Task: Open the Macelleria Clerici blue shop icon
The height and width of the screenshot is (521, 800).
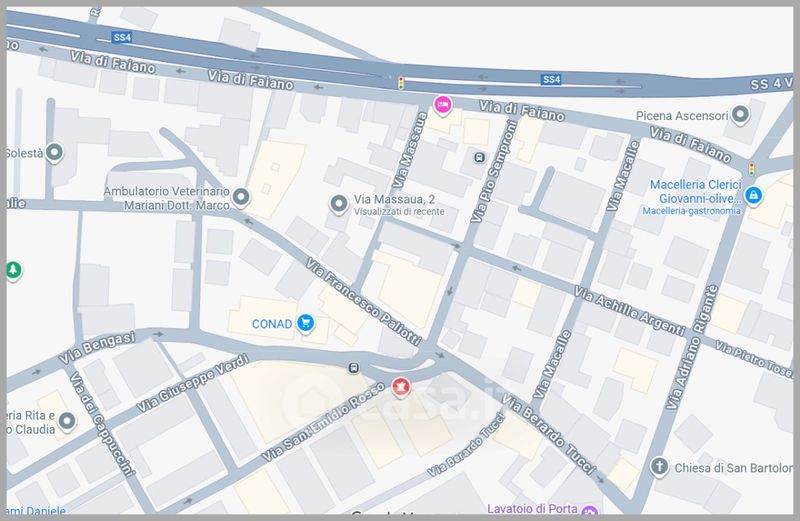Action: point(754,193)
